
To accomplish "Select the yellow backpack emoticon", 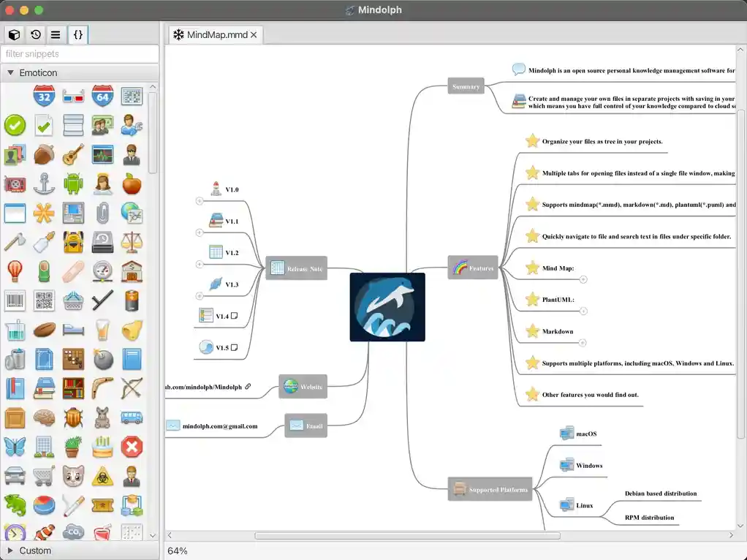I will click(x=73, y=242).
